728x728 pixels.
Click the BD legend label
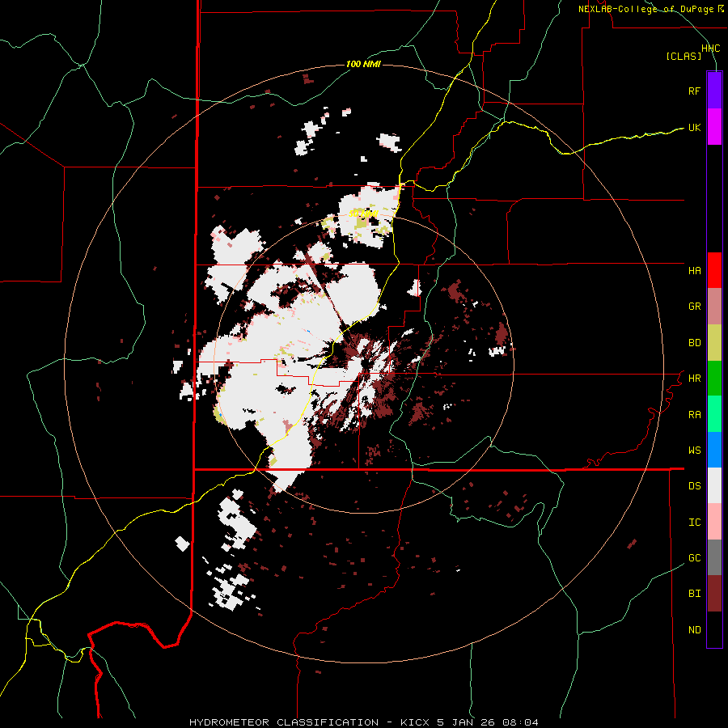694,343
